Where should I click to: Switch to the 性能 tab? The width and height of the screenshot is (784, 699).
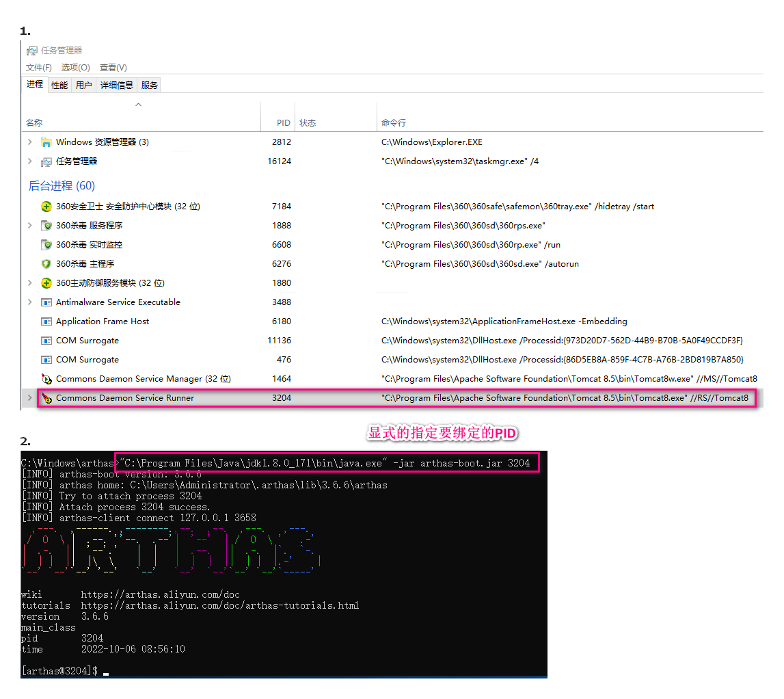59,85
